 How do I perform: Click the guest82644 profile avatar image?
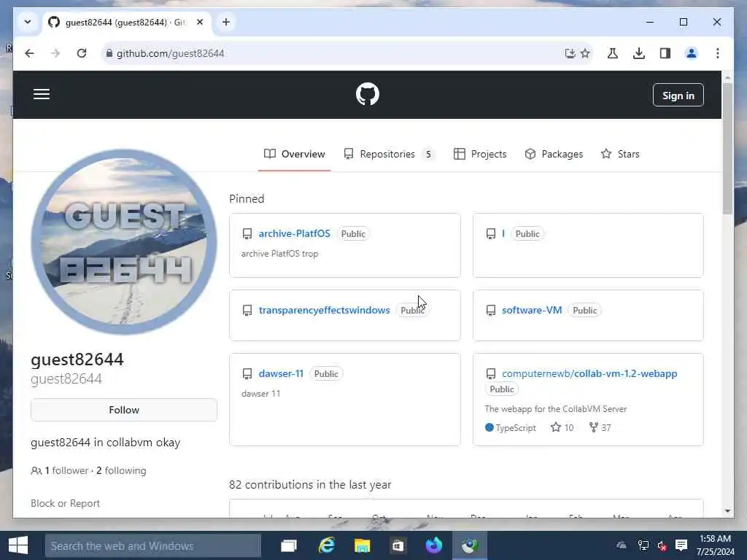[124, 242]
